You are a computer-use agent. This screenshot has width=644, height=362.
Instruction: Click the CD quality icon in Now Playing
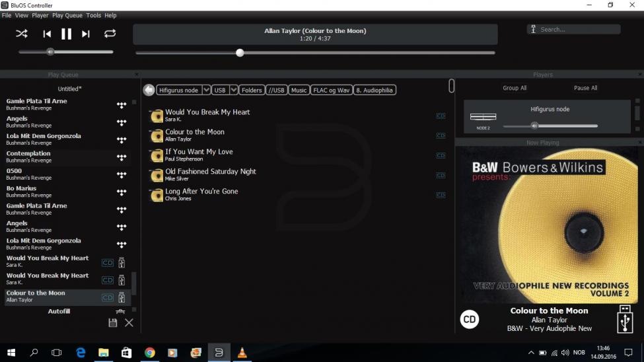[470, 319]
